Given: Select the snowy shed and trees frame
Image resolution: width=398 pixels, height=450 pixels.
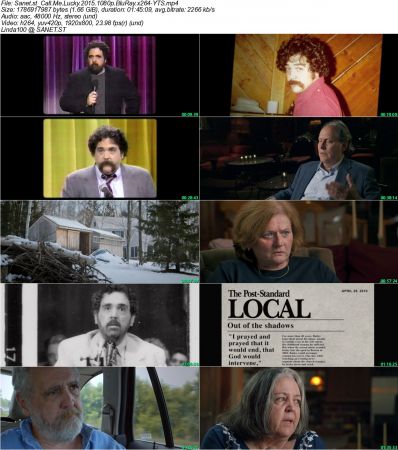Looking at the screenshot, I should [x=100, y=242].
